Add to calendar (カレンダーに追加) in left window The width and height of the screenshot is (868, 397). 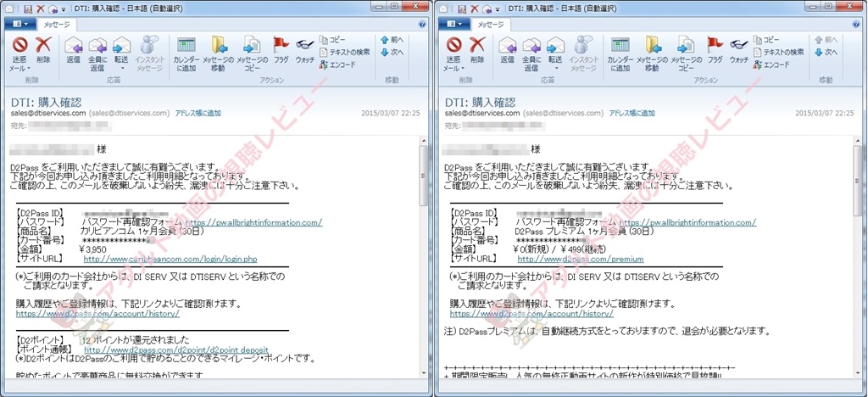pos(186,53)
